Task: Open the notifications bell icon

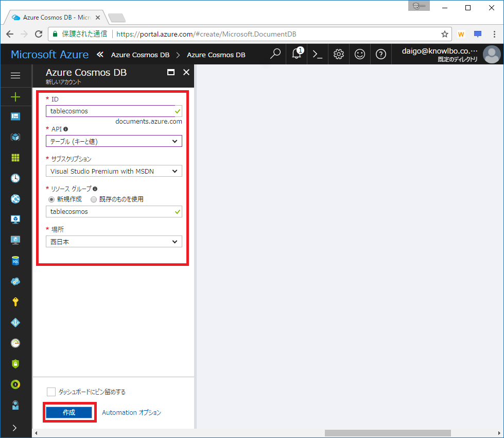Action: (297, 54)
